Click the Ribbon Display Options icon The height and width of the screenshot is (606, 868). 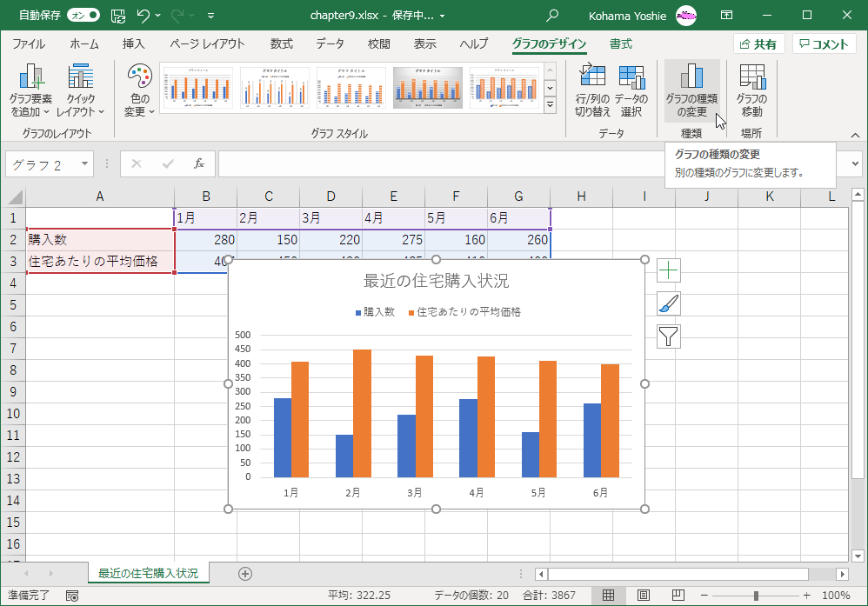click(x=726, y=16)
